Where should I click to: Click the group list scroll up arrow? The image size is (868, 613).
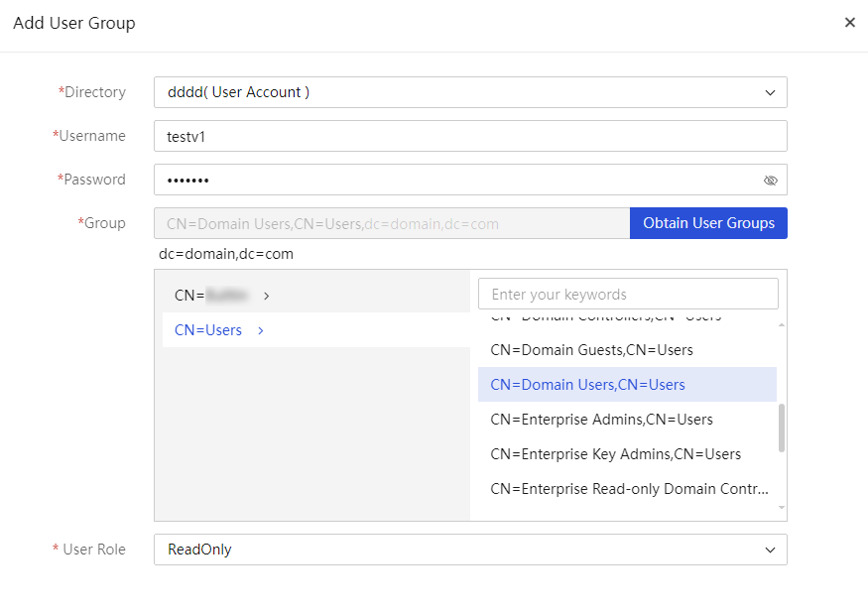[x=782, y=325]
